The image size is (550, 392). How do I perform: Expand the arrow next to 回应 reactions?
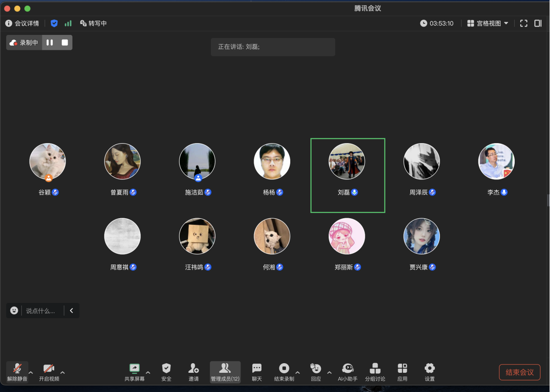pos(329,373)
